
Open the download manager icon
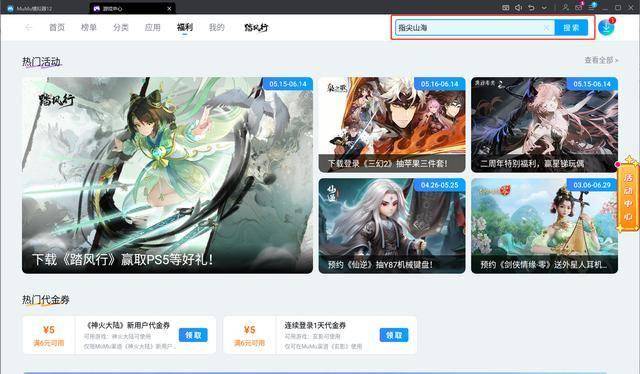606,27
